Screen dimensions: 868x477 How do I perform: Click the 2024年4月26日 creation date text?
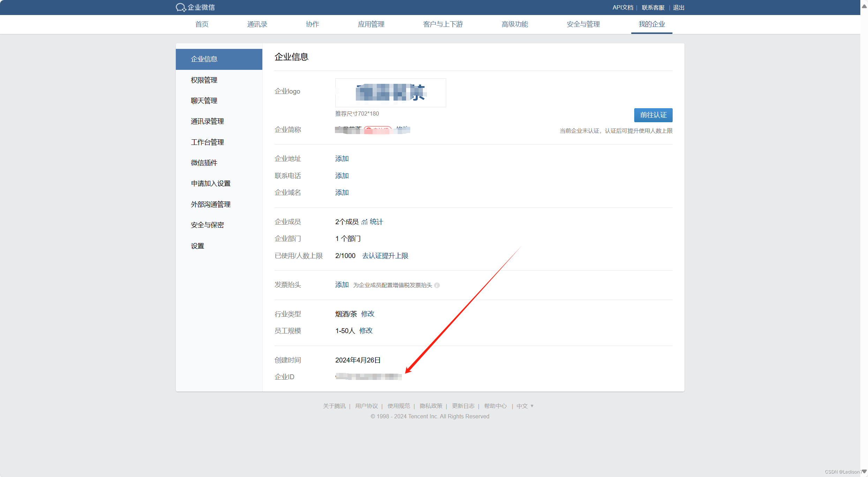pos(358,360)
